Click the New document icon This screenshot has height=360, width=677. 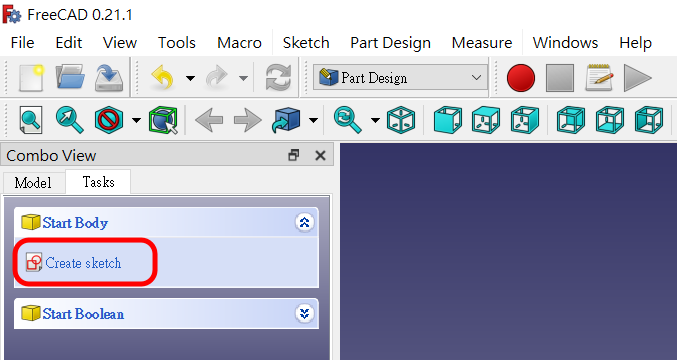31,78
